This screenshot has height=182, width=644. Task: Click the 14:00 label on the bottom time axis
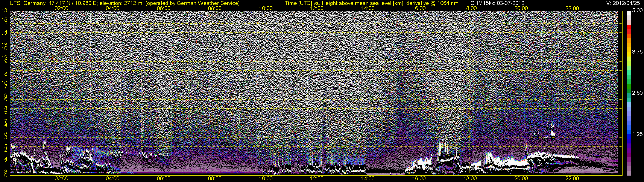click(x=368, y=179)
